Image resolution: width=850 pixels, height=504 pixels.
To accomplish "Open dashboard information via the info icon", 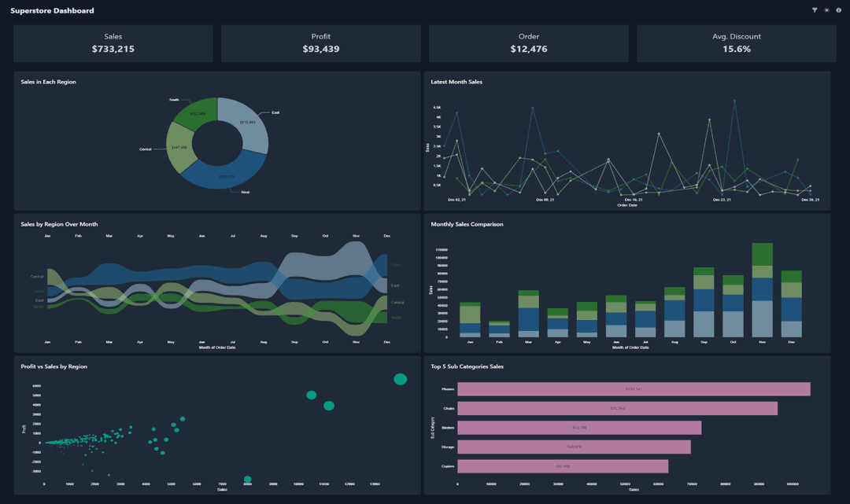I will 838,9.
